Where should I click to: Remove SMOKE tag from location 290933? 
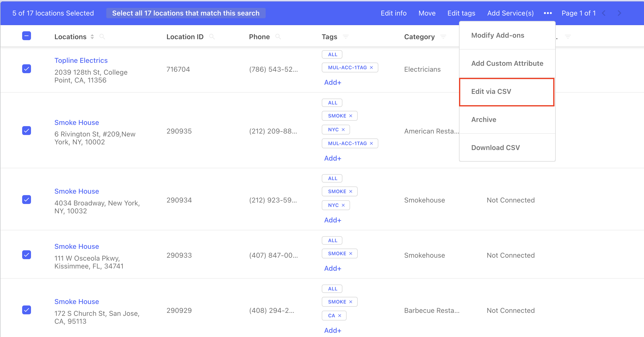pos(351,253)
